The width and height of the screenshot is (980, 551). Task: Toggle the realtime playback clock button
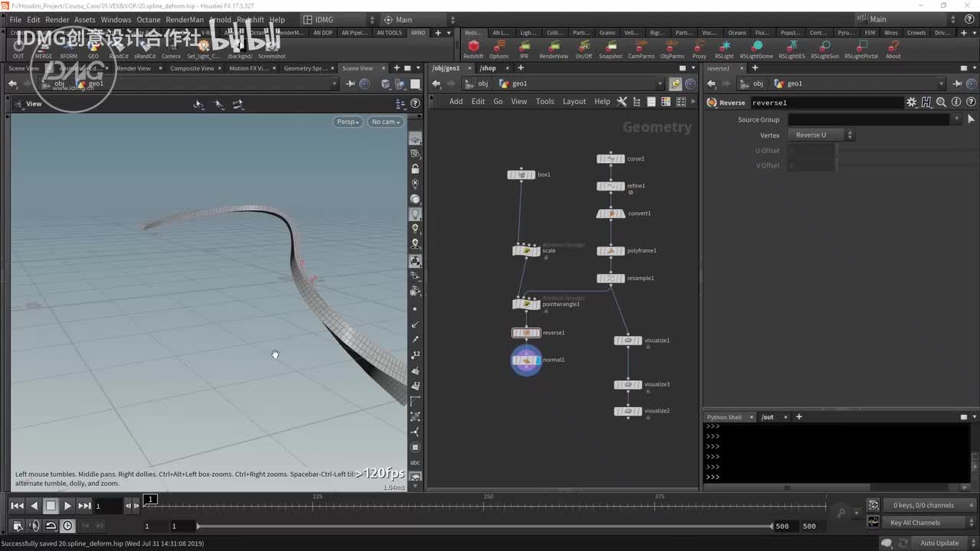point(67,526)
